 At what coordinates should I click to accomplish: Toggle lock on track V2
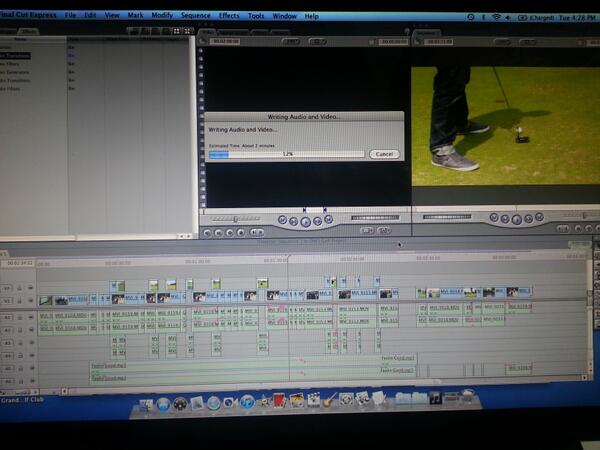coord(20,288)
